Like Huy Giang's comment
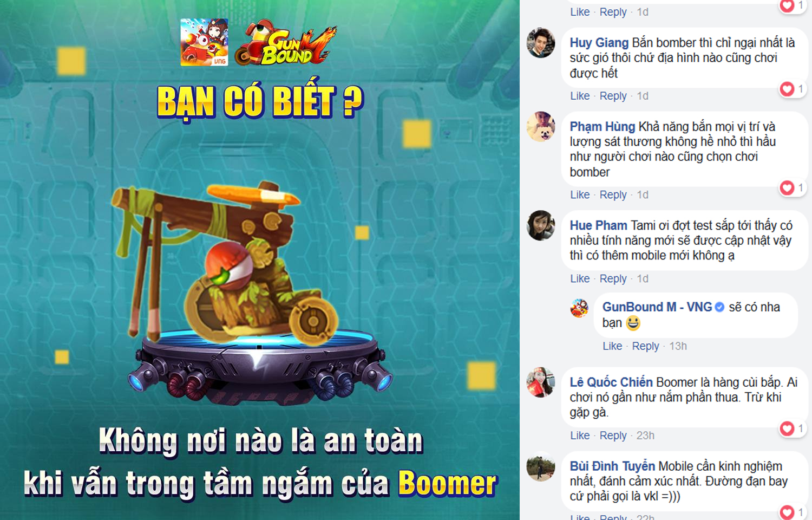 click(x=580, y=96)
